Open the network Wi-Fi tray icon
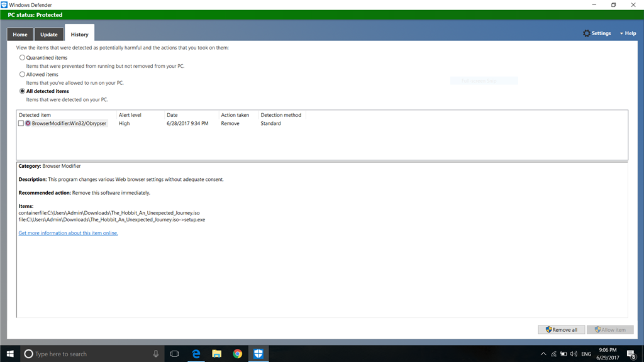Viewport: 644px width, 362px height. 553,354
